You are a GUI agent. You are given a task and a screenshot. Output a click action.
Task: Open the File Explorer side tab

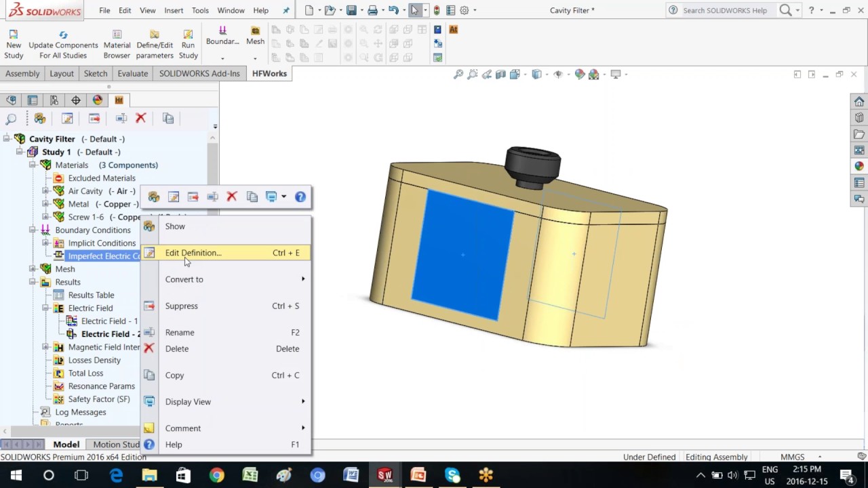click(x=859, y=134)
